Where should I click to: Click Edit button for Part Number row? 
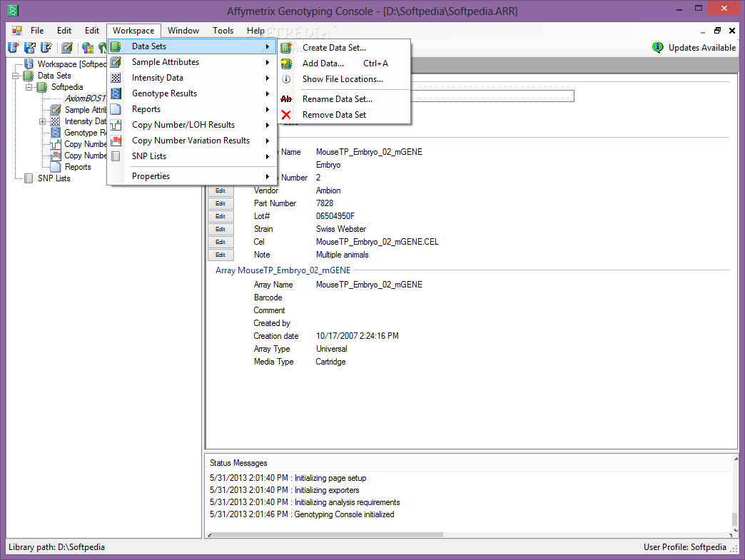(x=221, y=203)
